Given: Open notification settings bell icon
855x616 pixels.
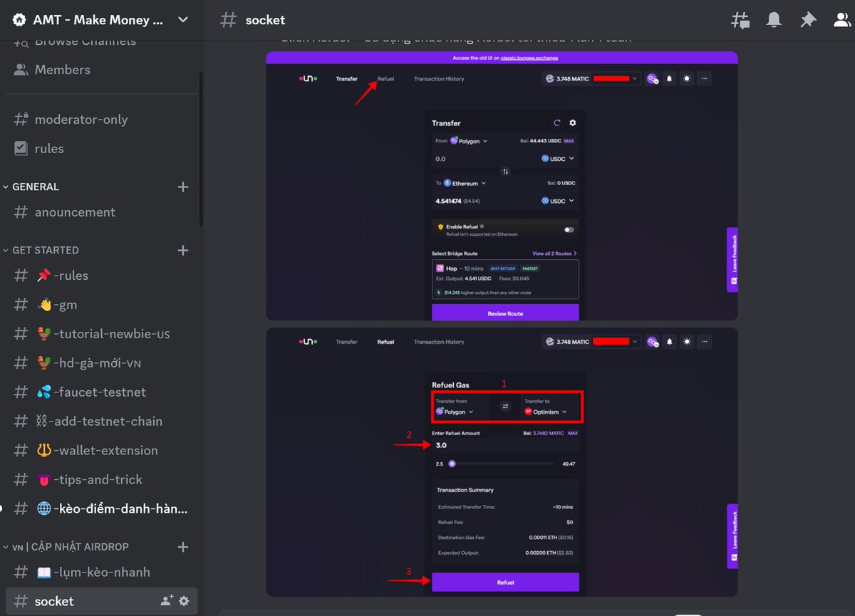Looking at the screenshot, I should coord(774,20).
